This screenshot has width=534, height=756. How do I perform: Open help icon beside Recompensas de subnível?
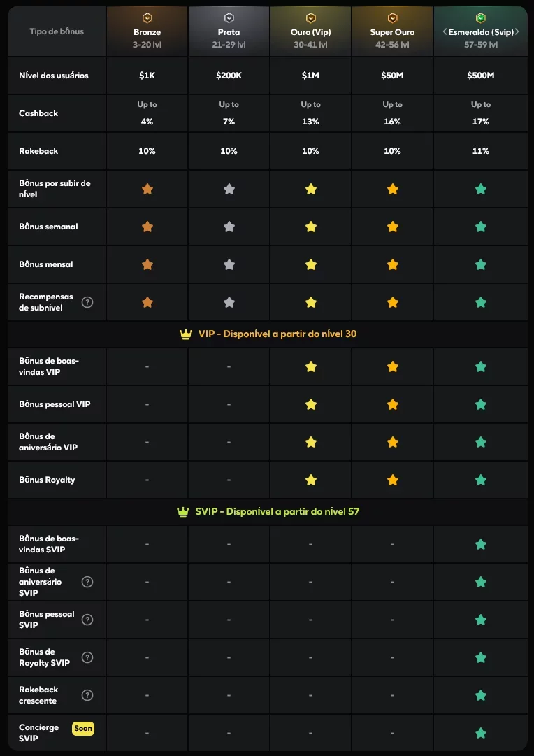click(87, 302)
